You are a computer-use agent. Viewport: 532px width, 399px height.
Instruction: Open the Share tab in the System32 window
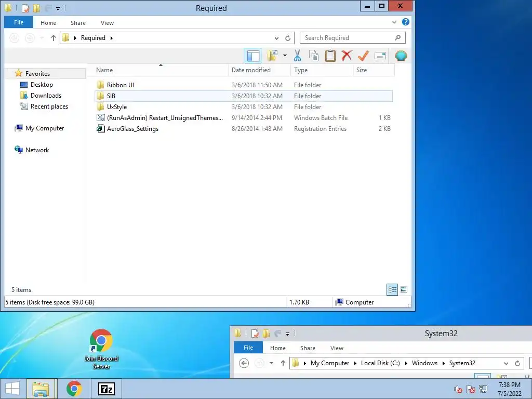point(308,348)
